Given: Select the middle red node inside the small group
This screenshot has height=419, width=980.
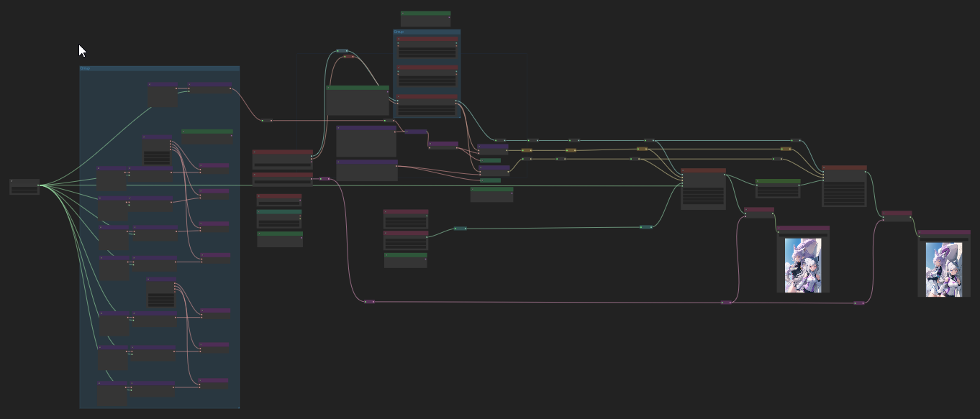Looking at the screenshot, I should tap(427, 76).
